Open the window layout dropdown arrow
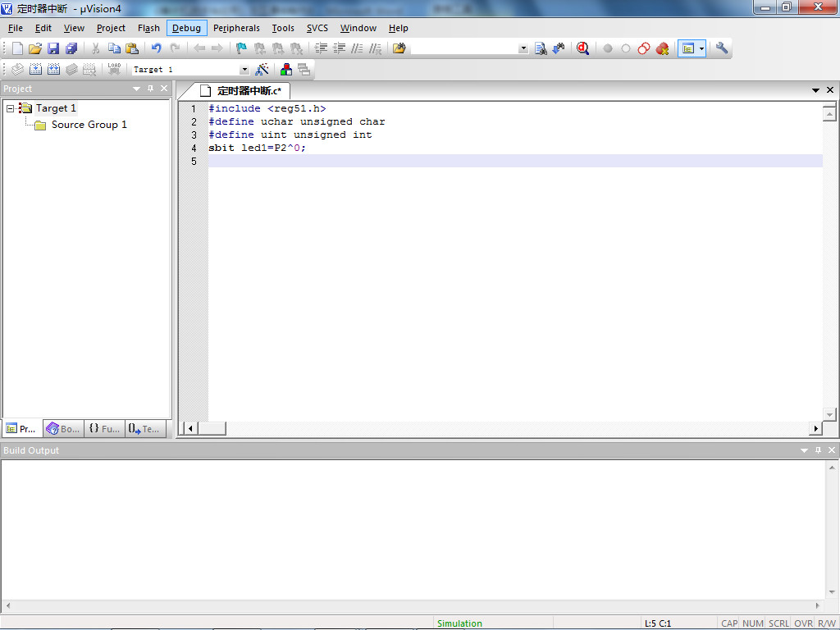Image resolution: width=840 pixels, height=630 pixels. [x=702, y=48]
